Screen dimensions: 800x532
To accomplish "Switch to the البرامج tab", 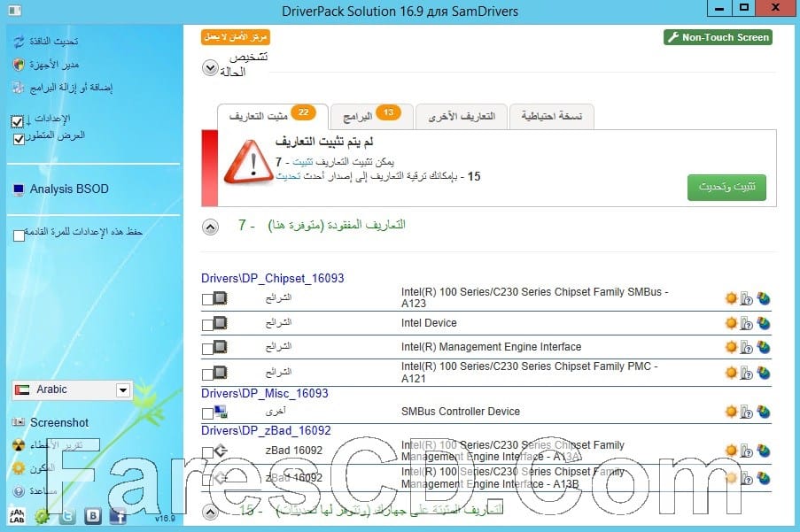I will pyautogui.click(x=372, y=116).
